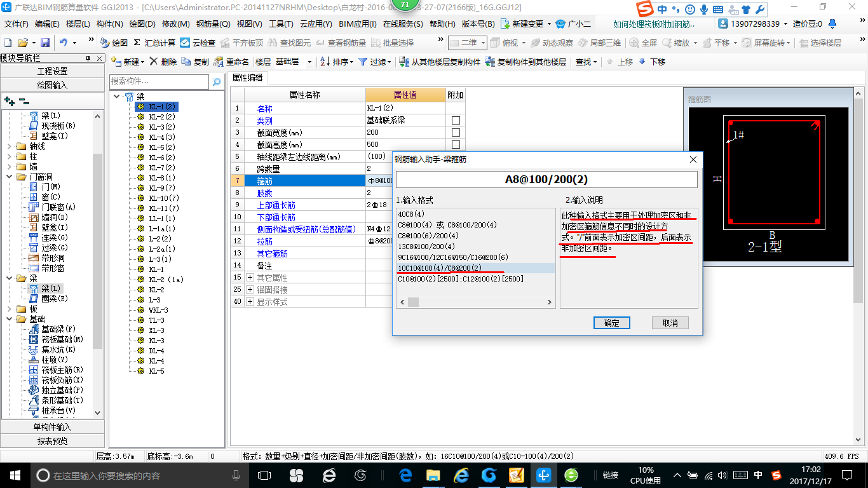Image resolution: width=868 pixels, height=488 pixels.
Task: Open the BIM应用(I) menu
Action: (358, 24)
